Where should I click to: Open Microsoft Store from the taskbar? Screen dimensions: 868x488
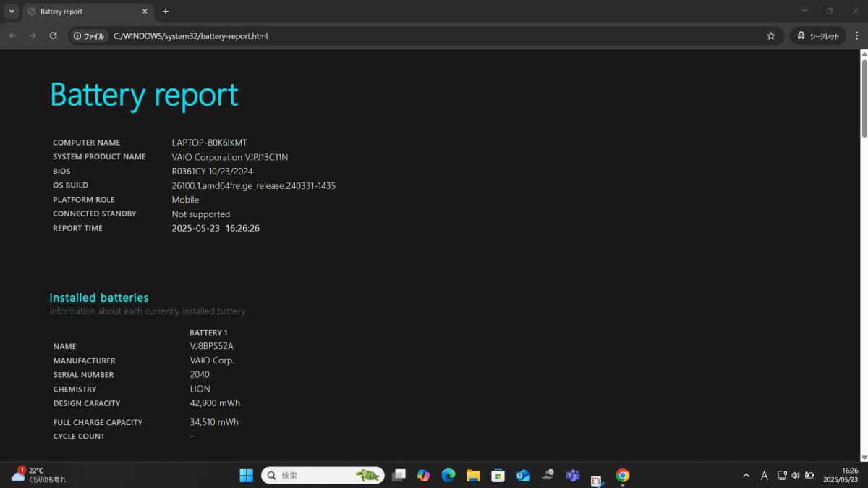click(x=498, y=476)
